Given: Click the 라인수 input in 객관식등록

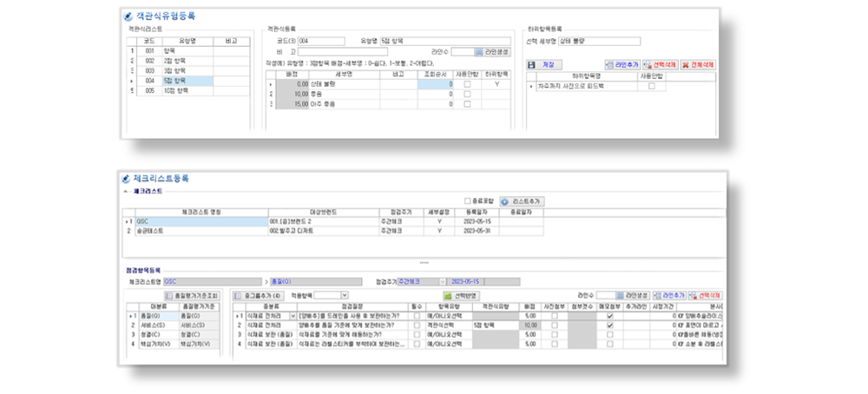Looking at the screenshot, I should [x=463, y=52].
